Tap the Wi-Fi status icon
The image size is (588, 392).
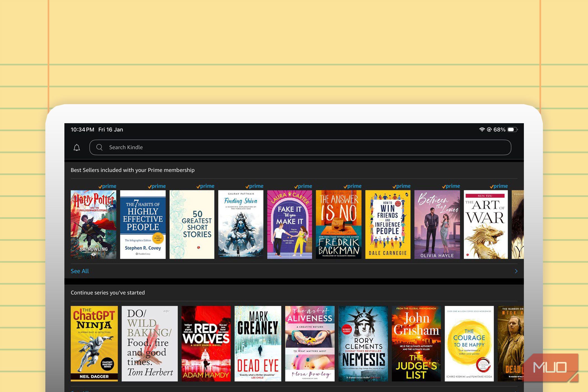point(482,129)
